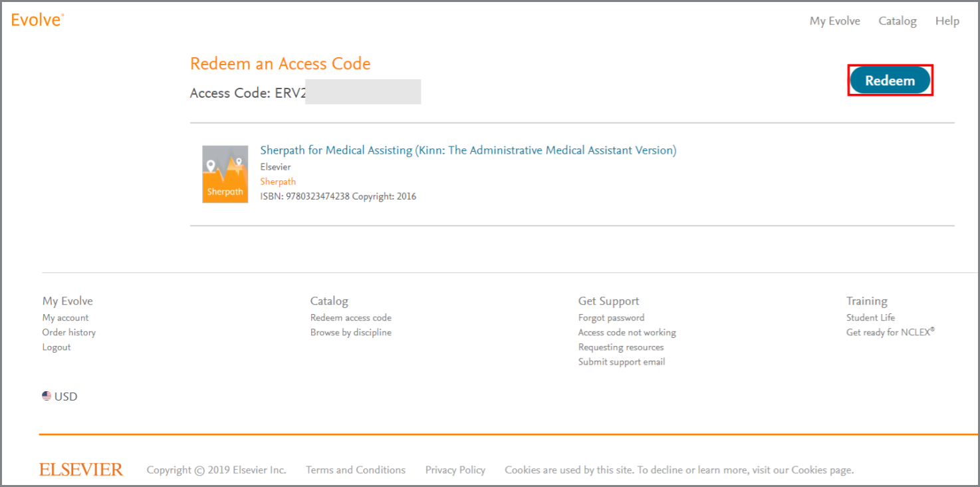
Task: Click the Elsevier publisher text
Action: [x=275, y=167]
